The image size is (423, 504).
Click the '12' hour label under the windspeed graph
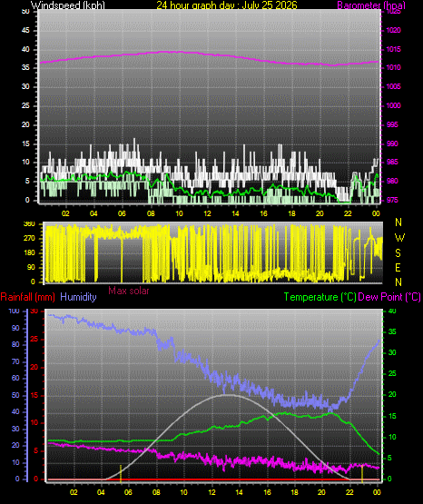pyautogui.click(x=207, y=213)
